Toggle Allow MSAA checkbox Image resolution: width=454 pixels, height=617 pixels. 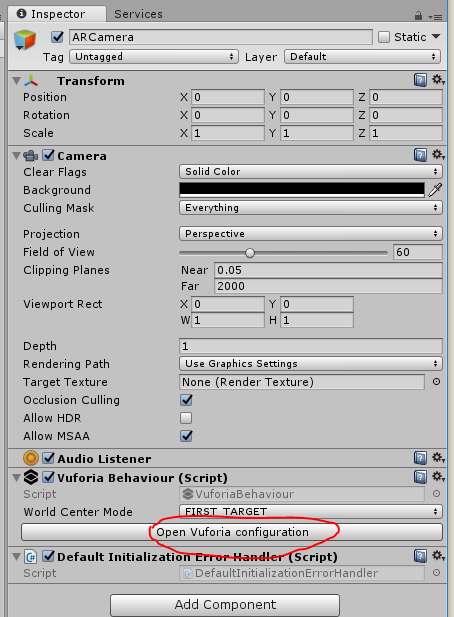(x=186, y=436)
